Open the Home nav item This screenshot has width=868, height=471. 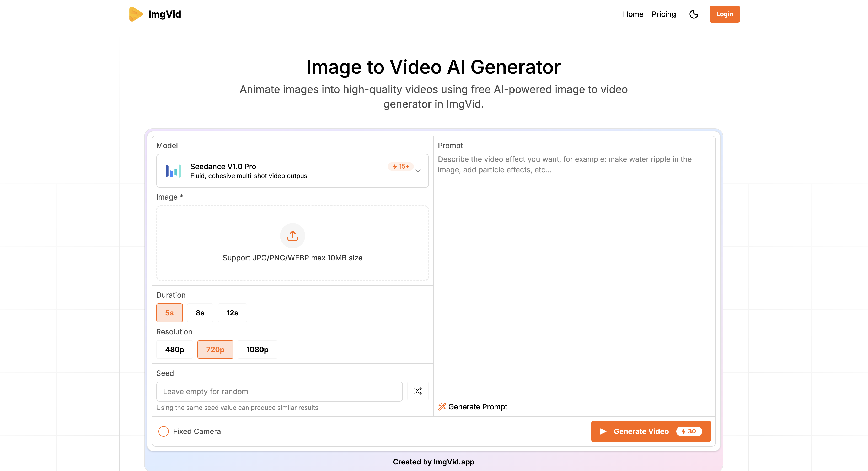click(633, 14)
